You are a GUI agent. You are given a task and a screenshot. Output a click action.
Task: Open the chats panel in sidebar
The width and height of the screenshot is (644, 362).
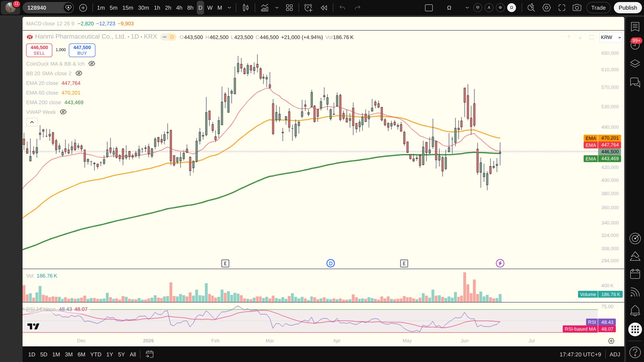[x=635, y=82]
